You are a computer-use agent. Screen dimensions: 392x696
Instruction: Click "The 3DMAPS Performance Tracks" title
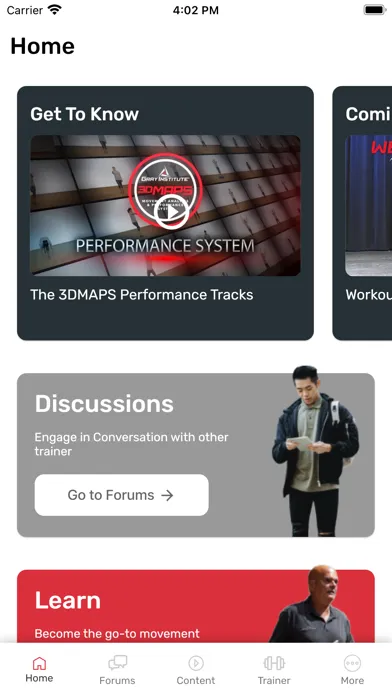(x=142, y=295)
